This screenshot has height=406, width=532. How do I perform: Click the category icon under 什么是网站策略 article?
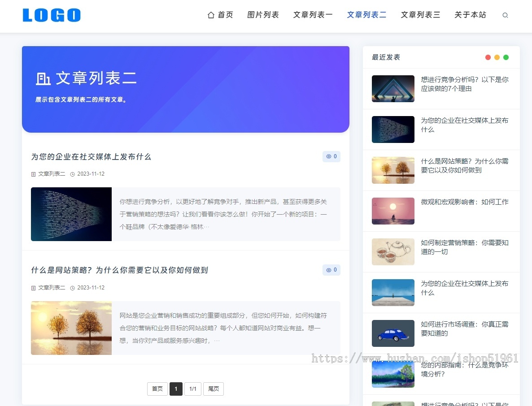click(x=33, y=288)
